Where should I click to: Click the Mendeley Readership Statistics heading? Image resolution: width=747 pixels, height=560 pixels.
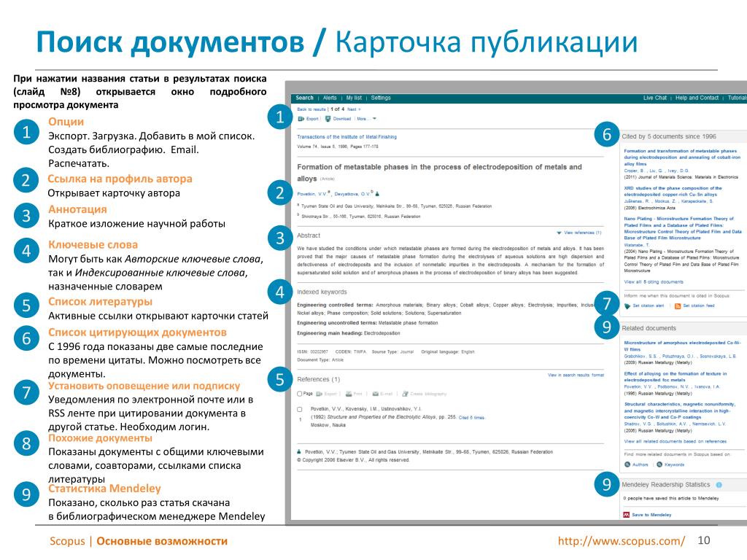click(x=665, y=485)
